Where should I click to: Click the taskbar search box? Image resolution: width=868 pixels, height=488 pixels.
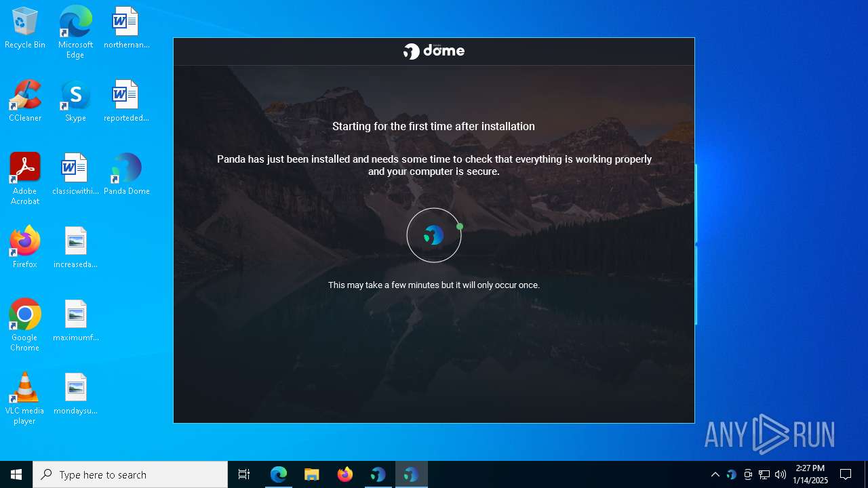(130, 474)
